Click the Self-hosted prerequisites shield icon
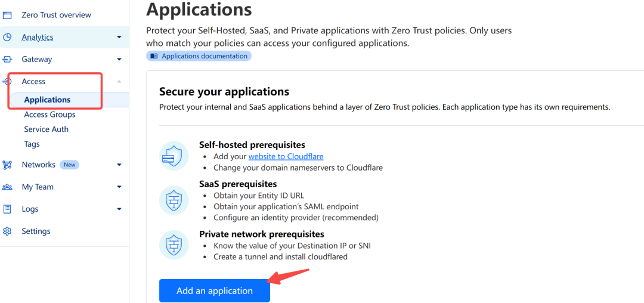The image size is (644, 303). pos(174,156)
